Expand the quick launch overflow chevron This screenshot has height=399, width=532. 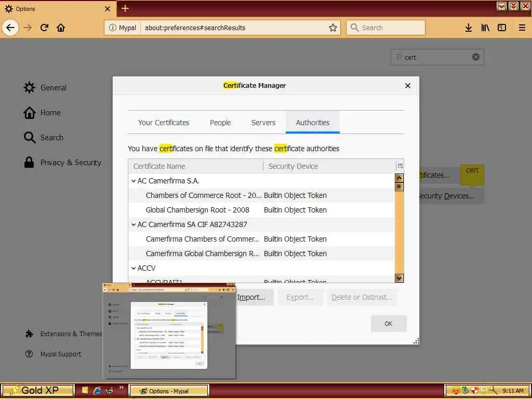[x=122, y=388]
